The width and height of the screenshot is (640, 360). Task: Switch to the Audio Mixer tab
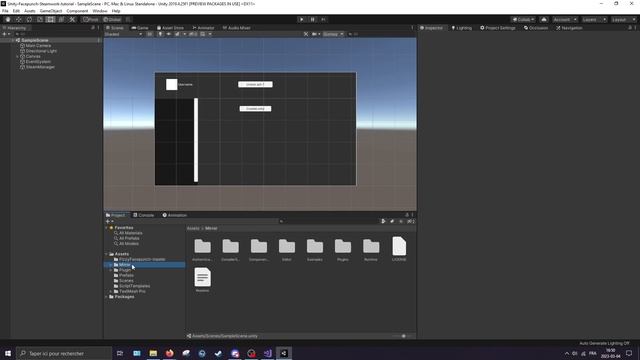point(236,28)
